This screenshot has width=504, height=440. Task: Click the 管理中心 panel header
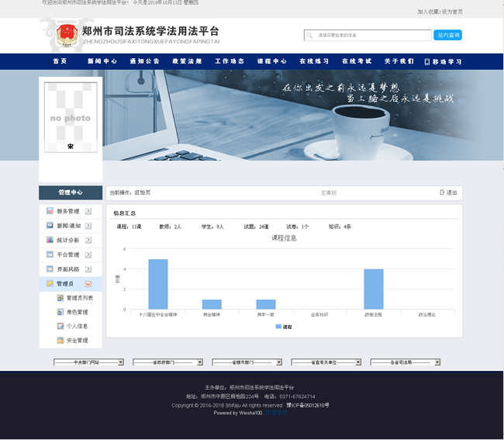click(x=71, y=192)
